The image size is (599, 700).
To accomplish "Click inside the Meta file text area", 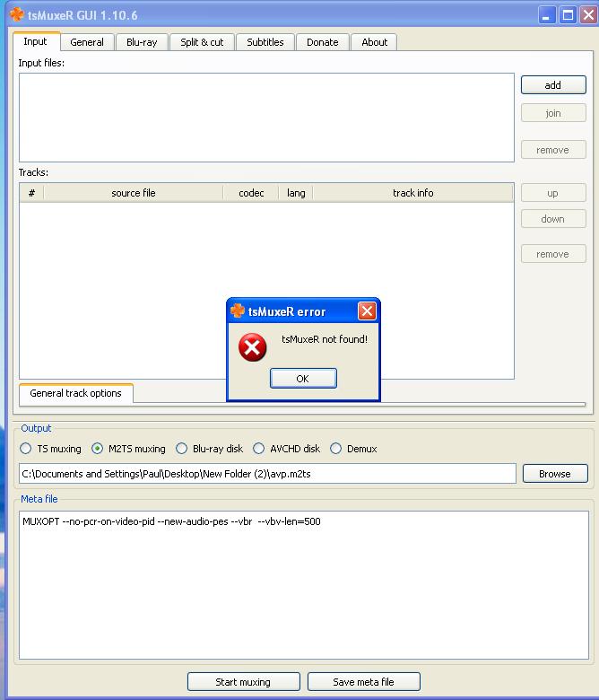I will [304, 585].
